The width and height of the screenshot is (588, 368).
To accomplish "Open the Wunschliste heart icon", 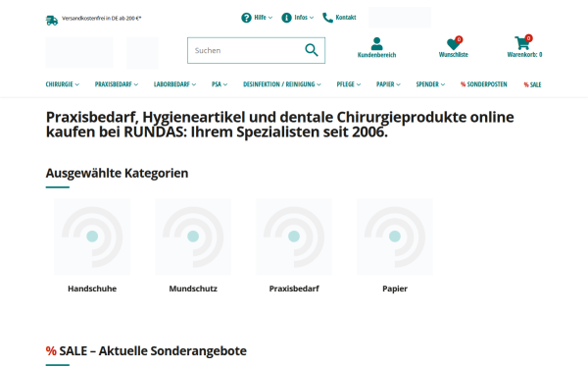I will (453, 44).
